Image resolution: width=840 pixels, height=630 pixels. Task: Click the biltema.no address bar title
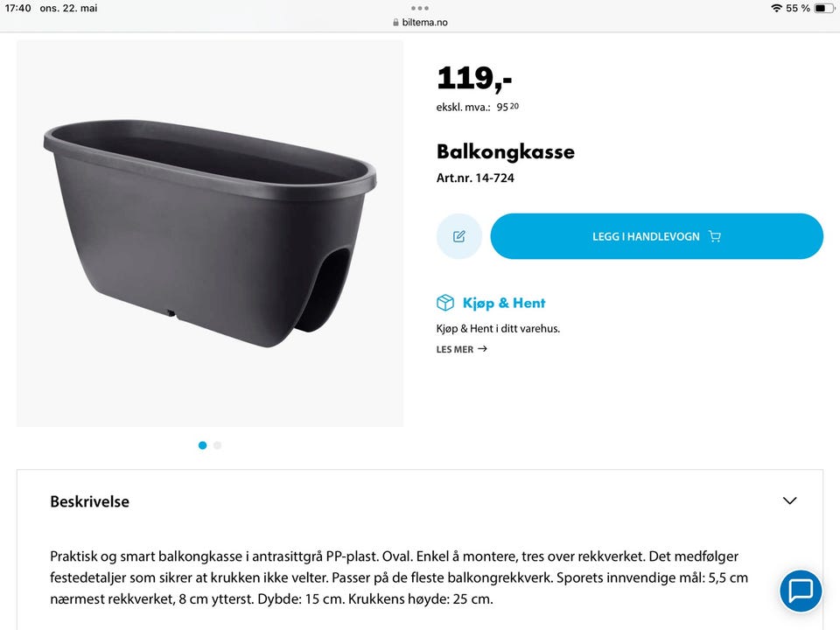coord(423,22)
